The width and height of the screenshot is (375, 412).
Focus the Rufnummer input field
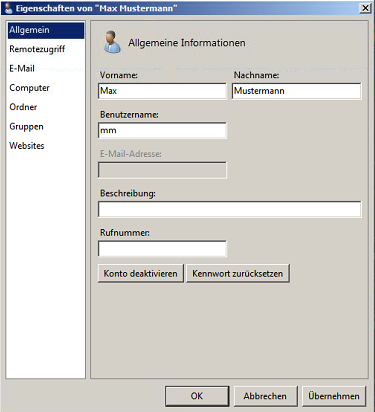coord(162,249)
